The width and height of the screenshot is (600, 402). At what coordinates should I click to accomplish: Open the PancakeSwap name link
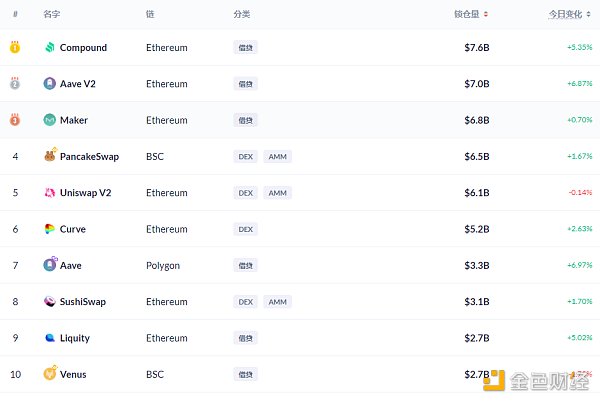89,157
